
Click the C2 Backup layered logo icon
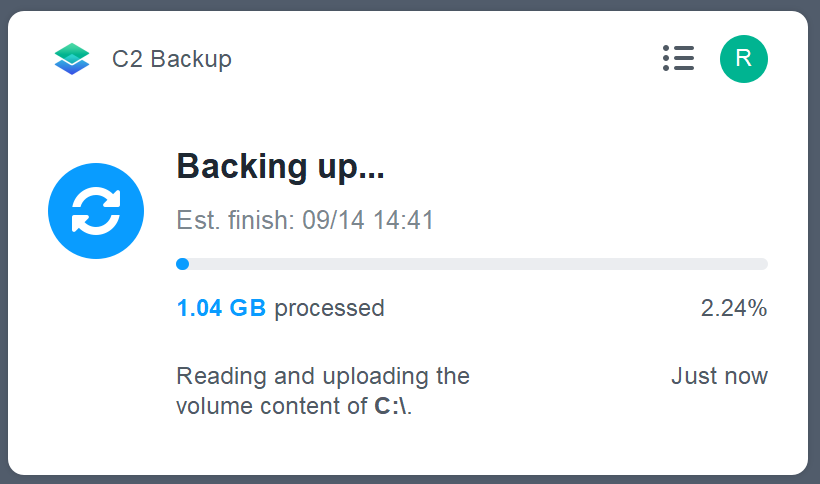click(72, 59)
